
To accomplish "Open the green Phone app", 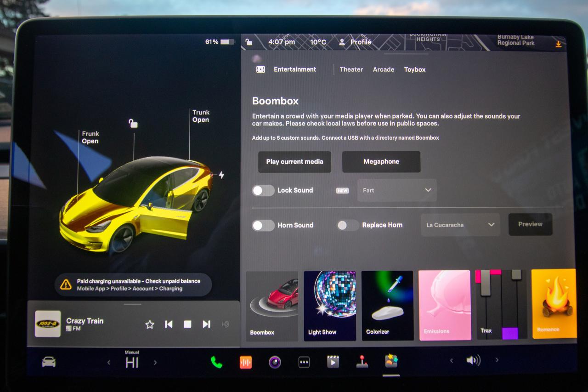I will click(216, 362).
